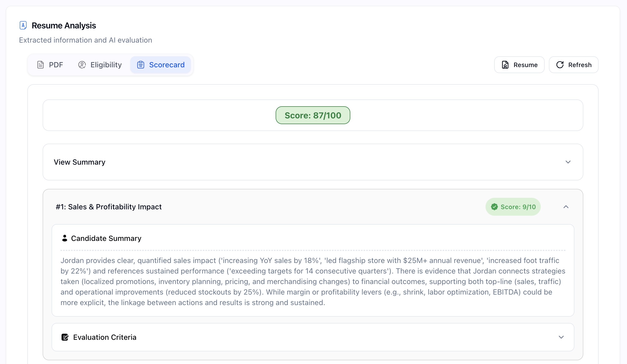The height and width of the screenshot is (364, 627).
Task: Click the PDF document icon
Action: point(41,65)
